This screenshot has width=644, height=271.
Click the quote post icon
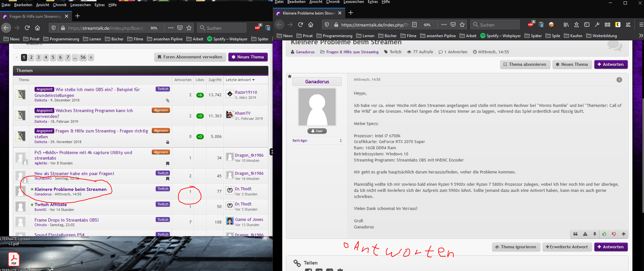(575, 234)
